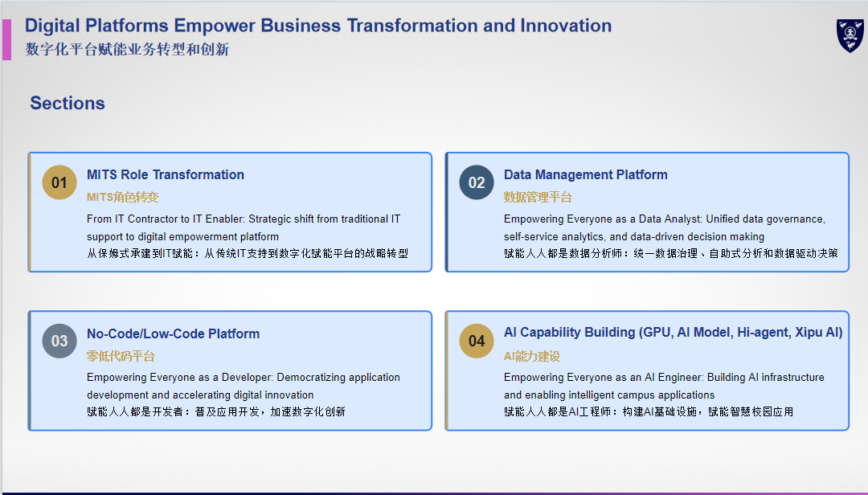Open the MITS Role Transformation heading
Viewport: 868px width, 495px height.
click(x=165, y=174)
